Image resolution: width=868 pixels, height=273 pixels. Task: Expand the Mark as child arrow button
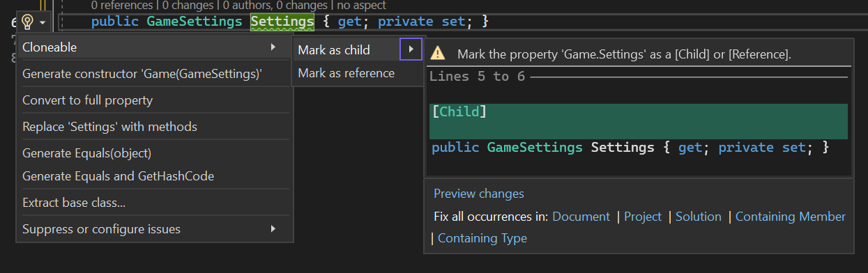coord(411,49)
